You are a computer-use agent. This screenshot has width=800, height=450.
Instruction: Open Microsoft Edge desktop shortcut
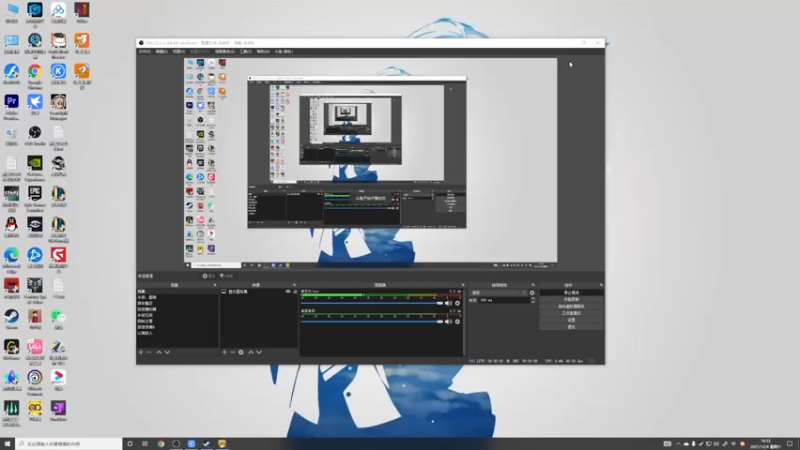point(11,259)
